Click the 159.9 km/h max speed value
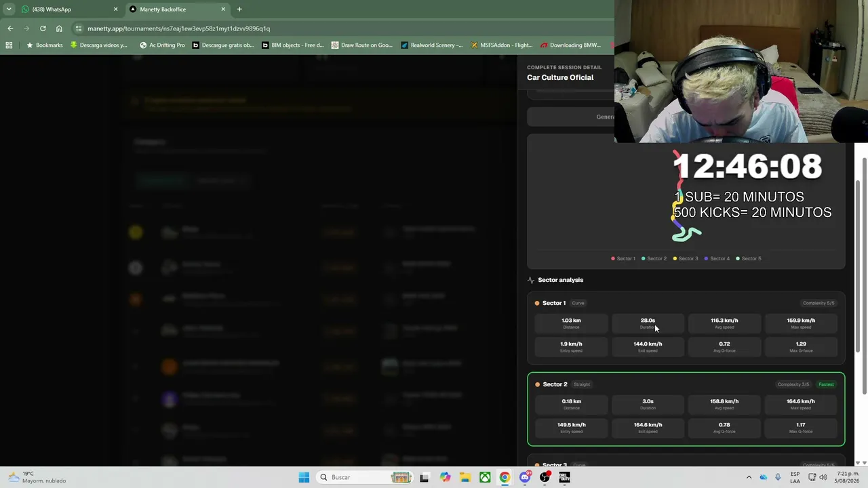This screenshot has width=868, height=488. click(801, 321)
